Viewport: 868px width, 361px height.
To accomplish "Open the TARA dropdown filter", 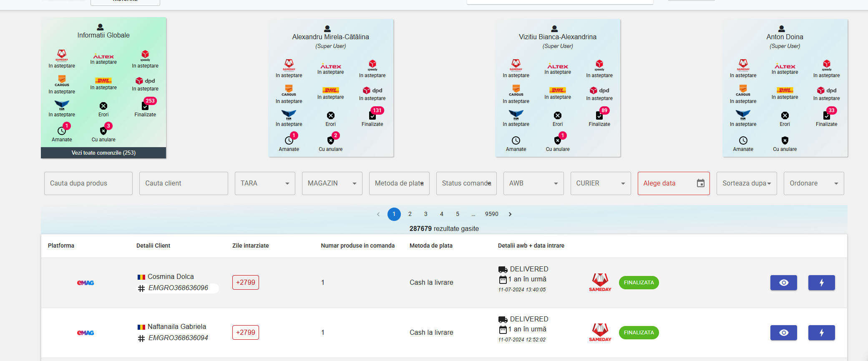I will 265,183.
